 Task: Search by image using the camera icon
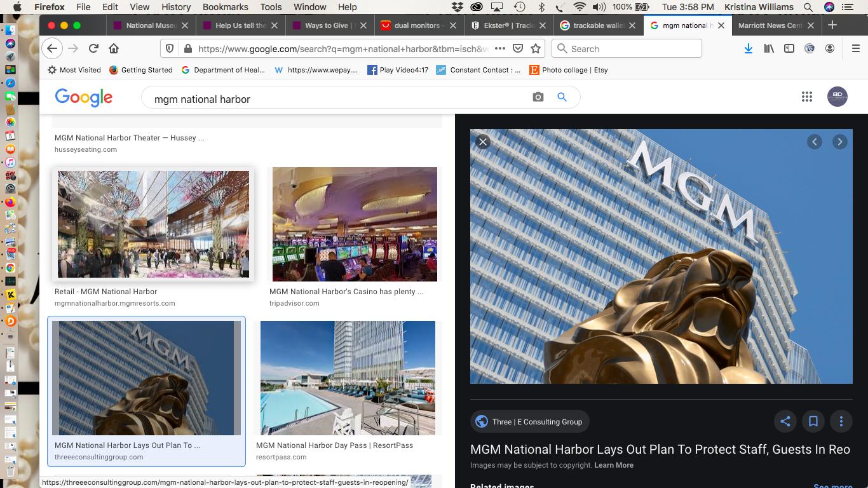(538, 97)
